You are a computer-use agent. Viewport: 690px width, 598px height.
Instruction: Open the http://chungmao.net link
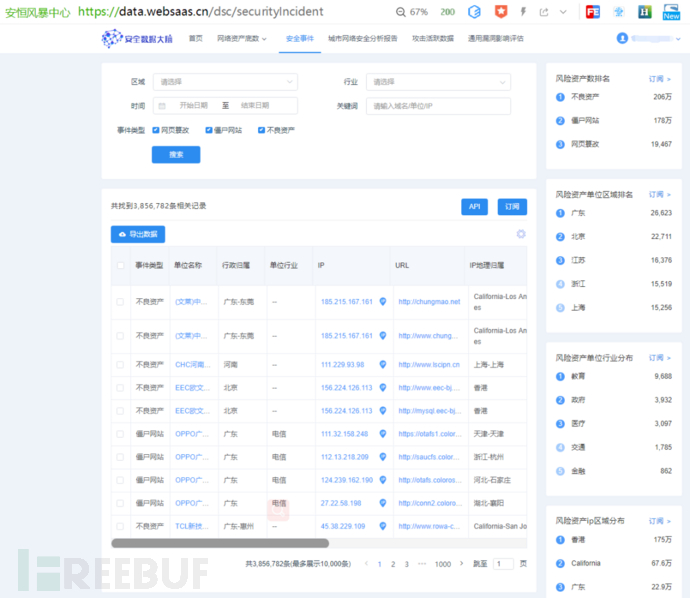pos(429,302)
